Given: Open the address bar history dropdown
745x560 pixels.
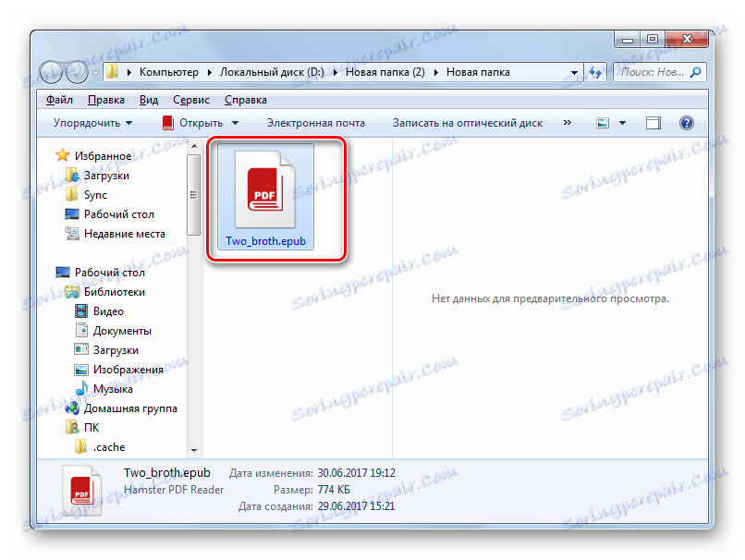Looking at the screenshot, I should 574,73.
